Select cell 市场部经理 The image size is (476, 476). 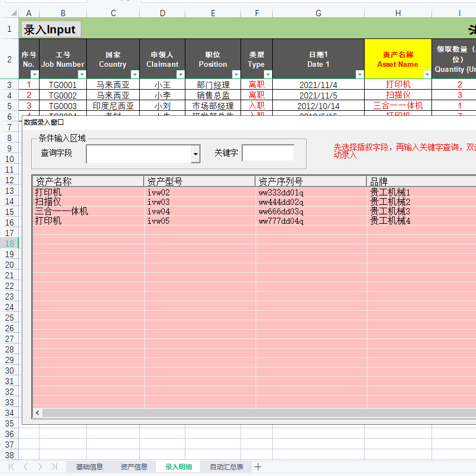coord(213,106)
